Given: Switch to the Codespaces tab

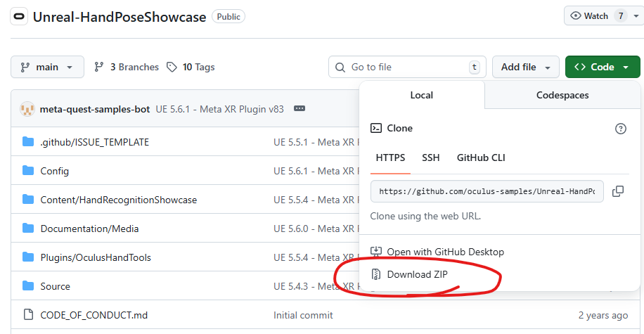Looking at the screenshot, I should point(562,96).
